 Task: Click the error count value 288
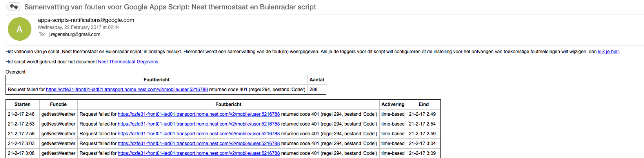pyautogui.click(x=313, y=90)
